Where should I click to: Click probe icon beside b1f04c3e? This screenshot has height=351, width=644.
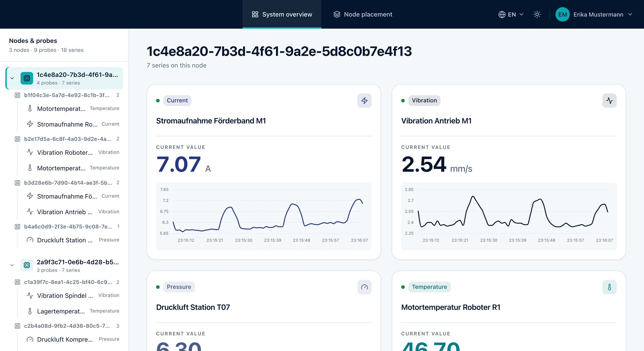click(x=17, y=95)
